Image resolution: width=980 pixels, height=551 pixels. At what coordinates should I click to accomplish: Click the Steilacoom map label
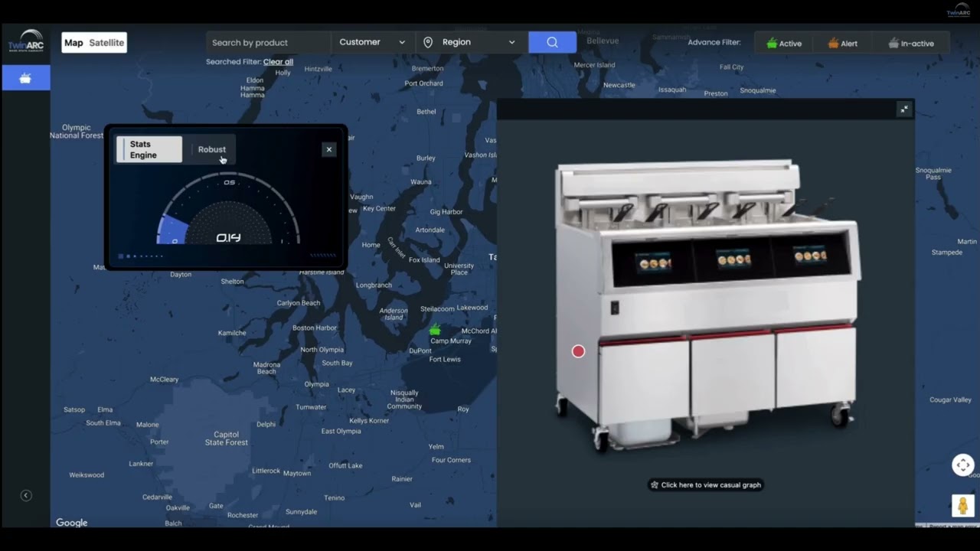point(437,309)
